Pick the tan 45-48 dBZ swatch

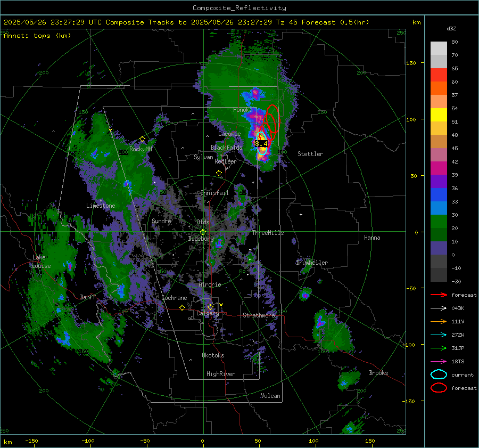[439, 142]
